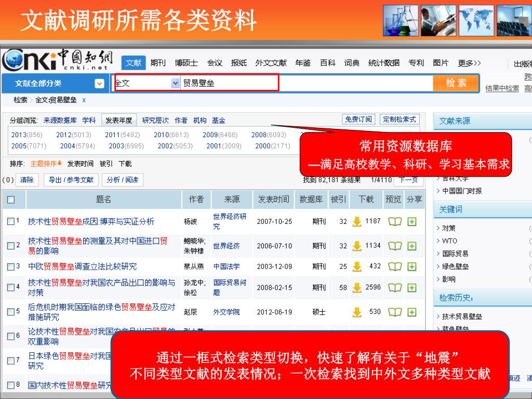The width and height of the screenshot is (532, 399).
Task: Share row 2 result plus icon
Action: coord(411,246)
